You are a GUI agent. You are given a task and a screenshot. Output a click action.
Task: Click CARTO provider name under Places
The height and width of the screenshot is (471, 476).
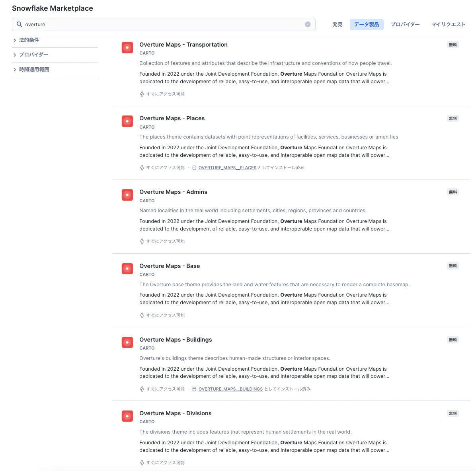147,127
